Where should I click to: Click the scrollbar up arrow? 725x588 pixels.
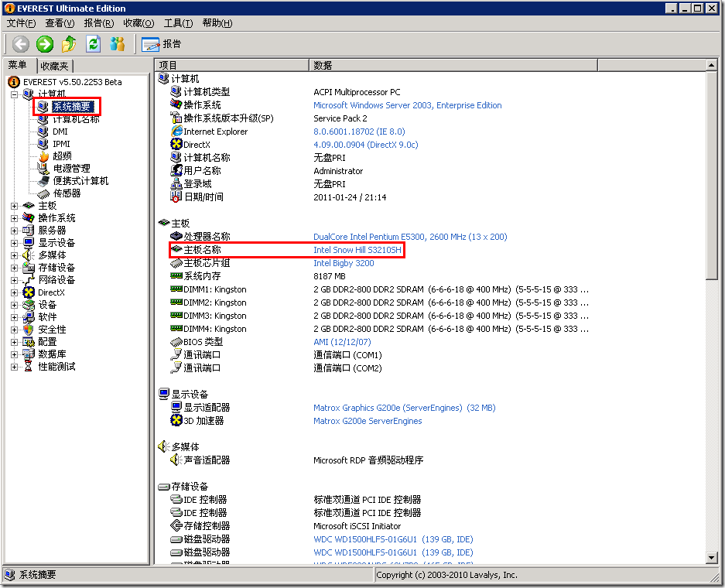coord(712,65)
